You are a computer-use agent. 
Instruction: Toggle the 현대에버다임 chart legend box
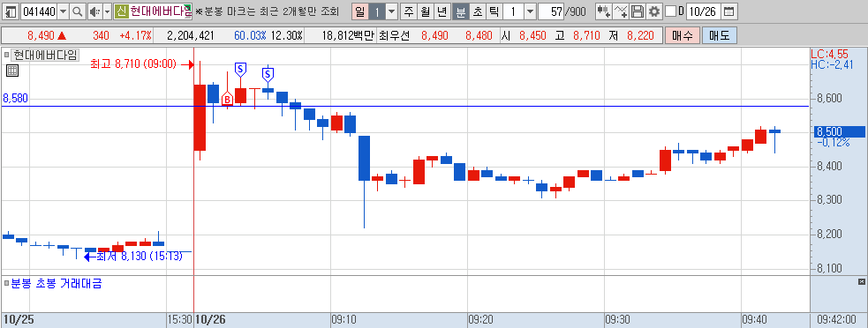point(7,55)
